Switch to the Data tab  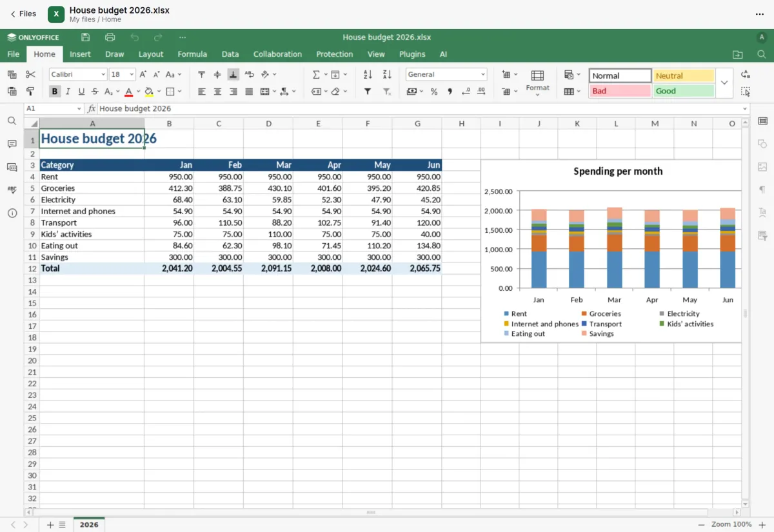click(230, 54)
